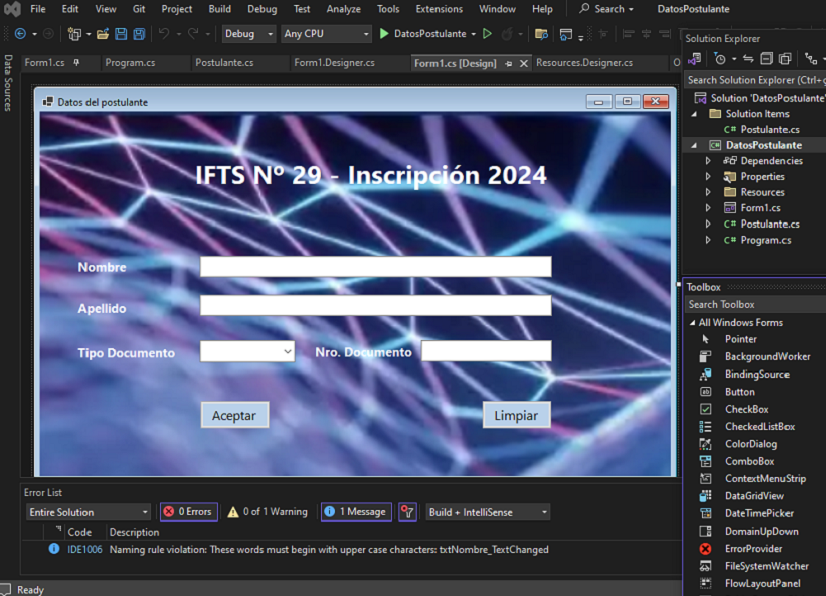Open the Build menu
826x596 pixels.
tap(219, 9)
